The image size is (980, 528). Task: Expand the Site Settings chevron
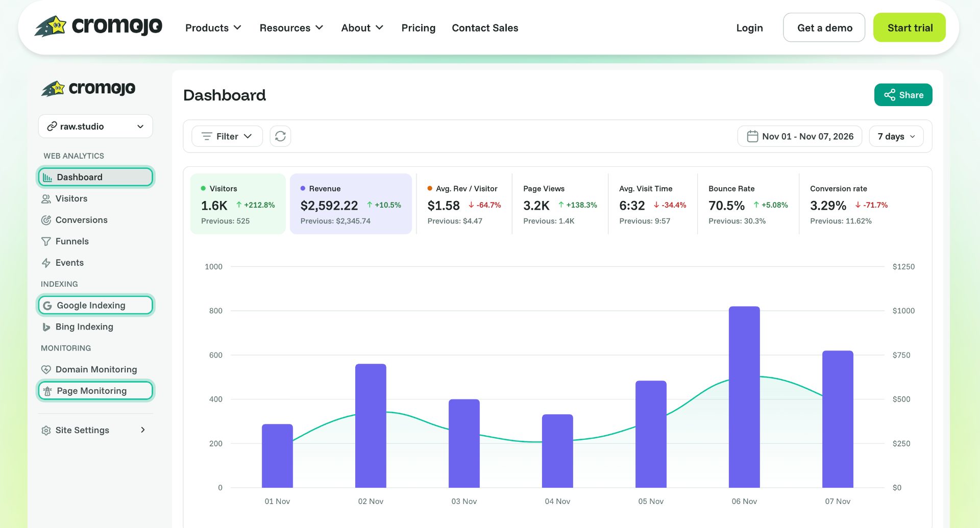point(143,430)
